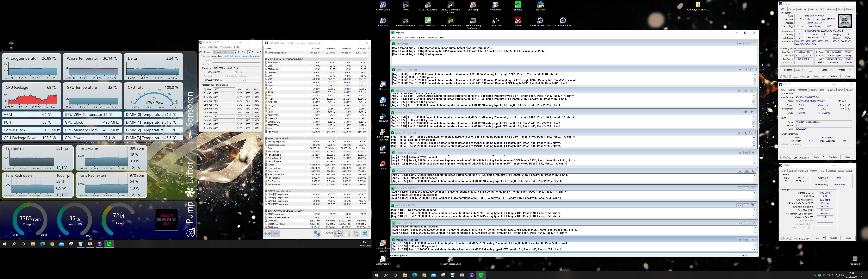Open the Discord desktop shortcut

click(x=383, y=86)
